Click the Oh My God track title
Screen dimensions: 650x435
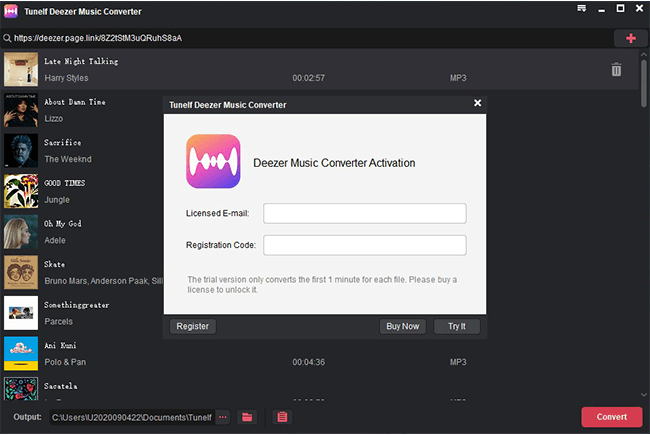(x=63, y=224)
